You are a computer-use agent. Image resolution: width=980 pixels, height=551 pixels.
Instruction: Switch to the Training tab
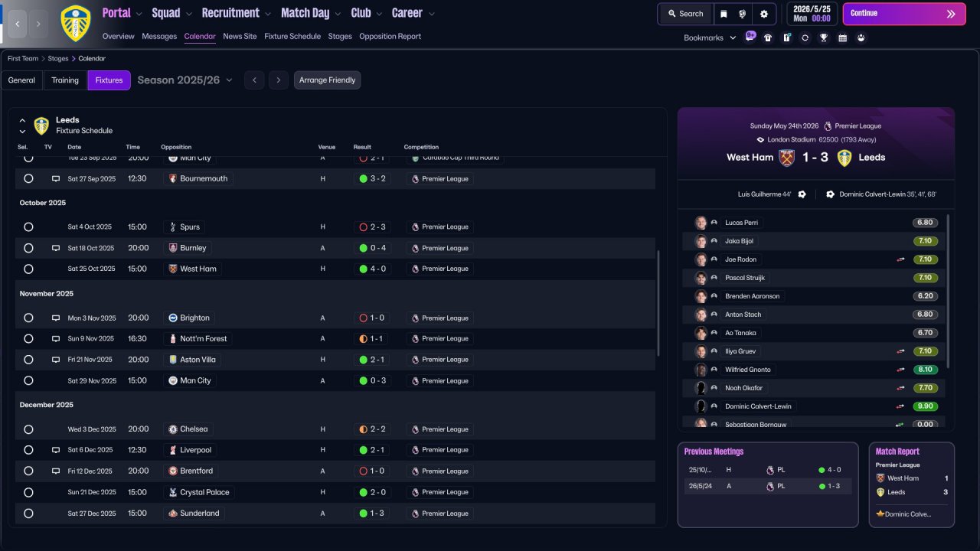[x=65, y=80]
